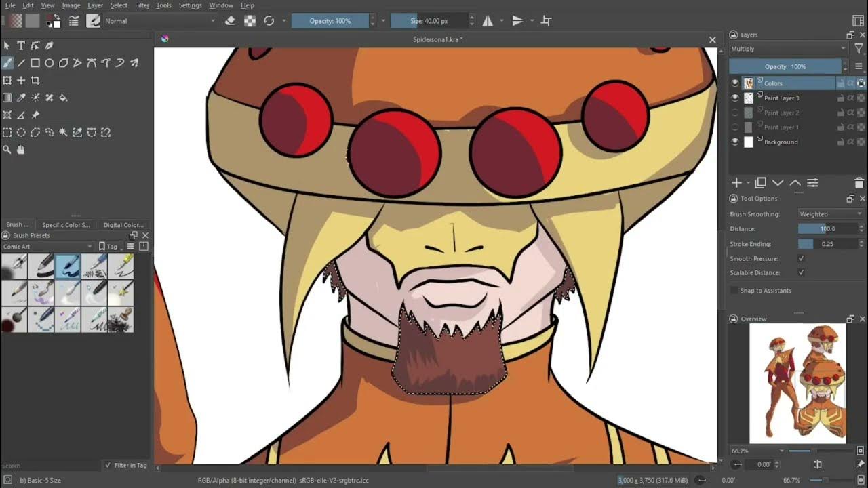Select the Transform tool
The image size is (868, 488).
coord(7,80)
